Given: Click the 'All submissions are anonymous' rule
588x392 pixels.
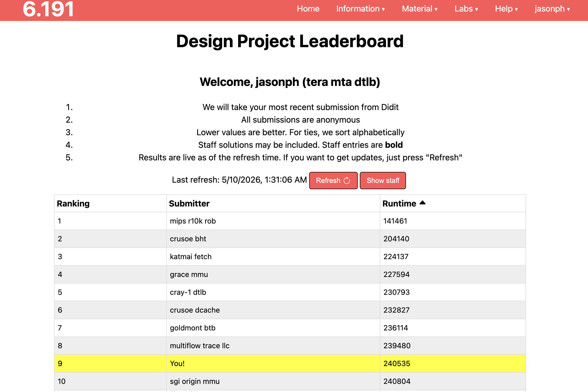Looking at the screenshot, I should tap(301, 120).
